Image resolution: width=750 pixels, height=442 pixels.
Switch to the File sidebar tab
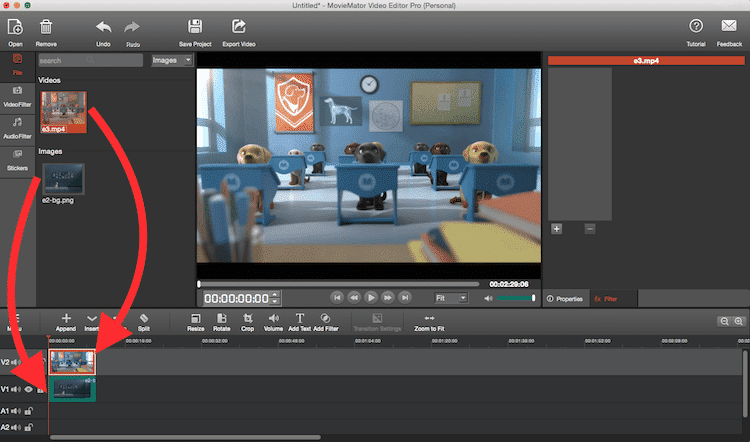tap(17, 65)
